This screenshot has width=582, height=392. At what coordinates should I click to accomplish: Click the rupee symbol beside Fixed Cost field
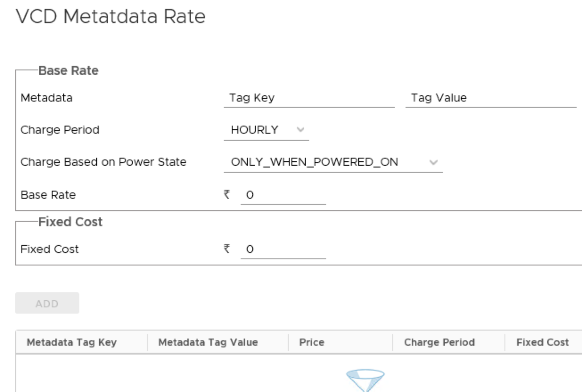tap(227, 249)
